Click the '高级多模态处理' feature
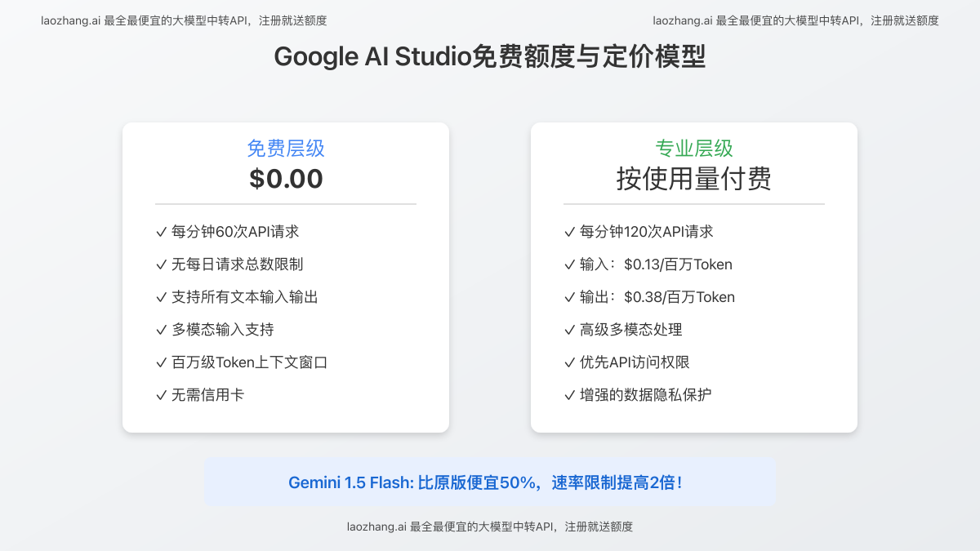This screenshot has height=551, width=980. pos(623,330)
